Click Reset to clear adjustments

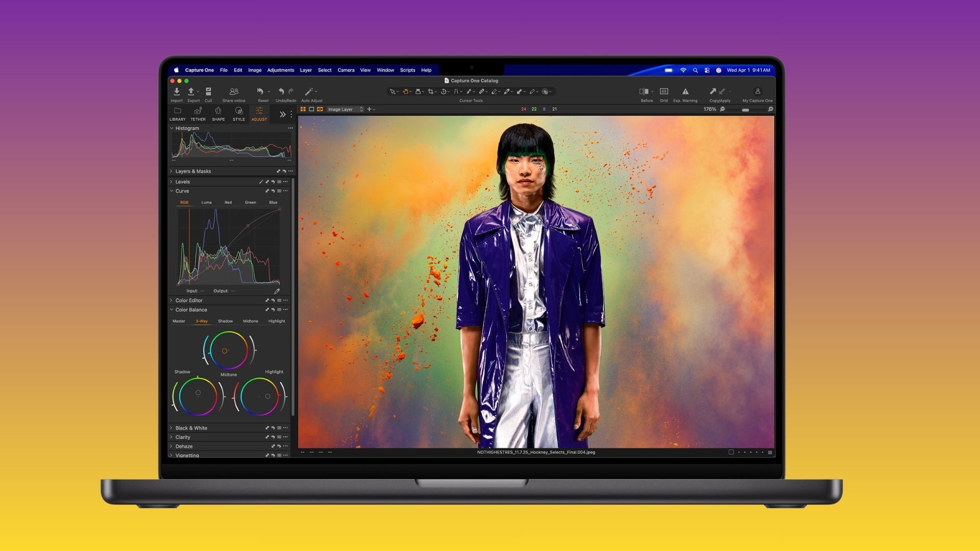pyautogui.click(x=261, y=92)
